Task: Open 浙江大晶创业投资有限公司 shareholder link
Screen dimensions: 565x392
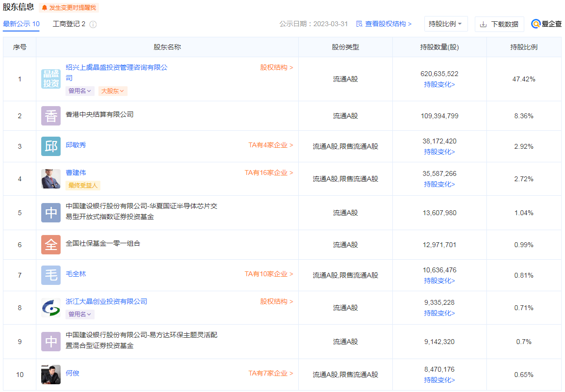Action: click(106, 302)
